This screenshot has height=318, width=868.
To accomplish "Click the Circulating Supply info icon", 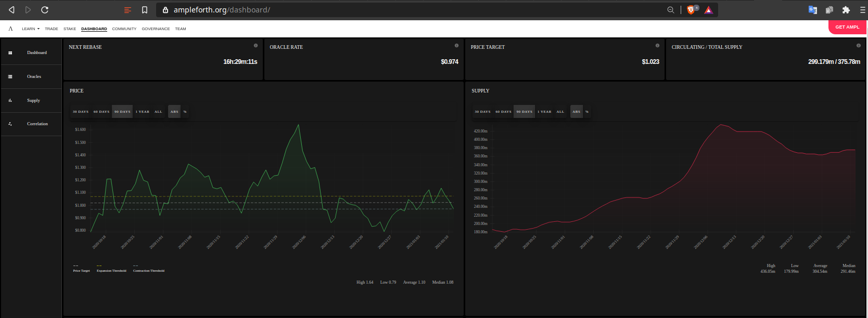I will pyautogui.click(x=858, y=46).
